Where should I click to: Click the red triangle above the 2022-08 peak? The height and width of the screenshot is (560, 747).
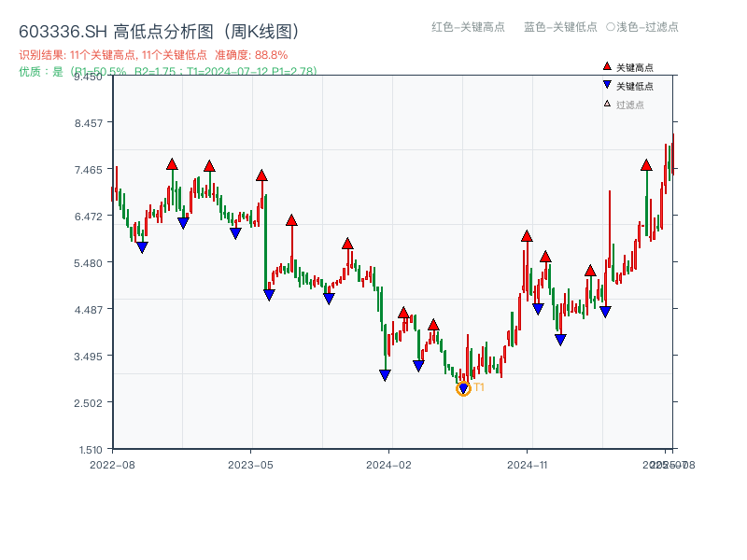172,162
